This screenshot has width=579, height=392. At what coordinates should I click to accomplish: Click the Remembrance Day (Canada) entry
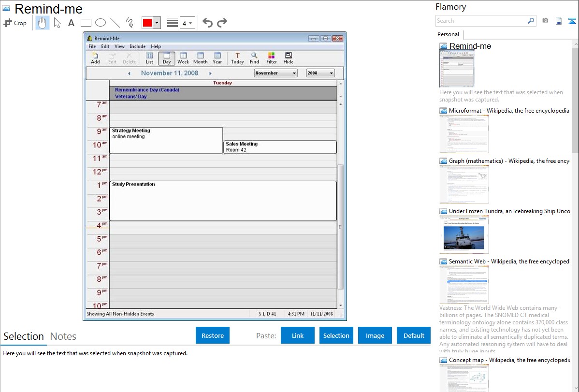click(x=147, y=90)
